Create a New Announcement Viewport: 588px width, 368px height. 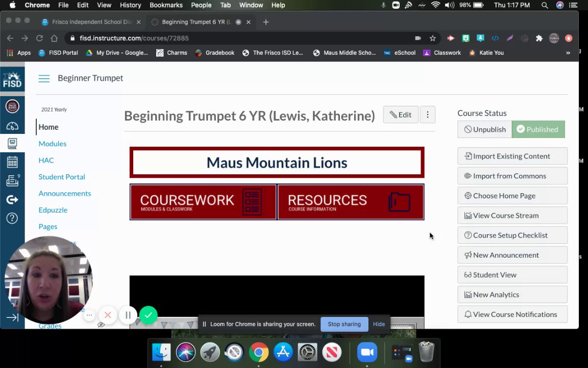tap(512, 255)
